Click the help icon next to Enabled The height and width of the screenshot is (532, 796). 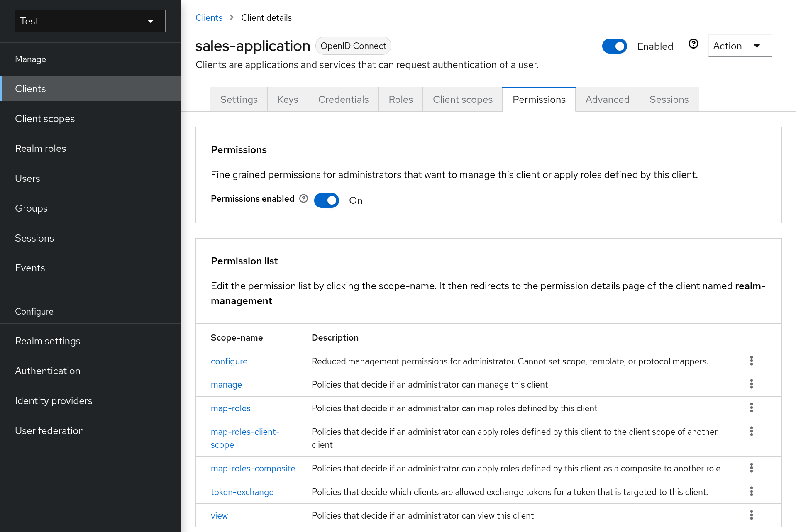point(693,44)
